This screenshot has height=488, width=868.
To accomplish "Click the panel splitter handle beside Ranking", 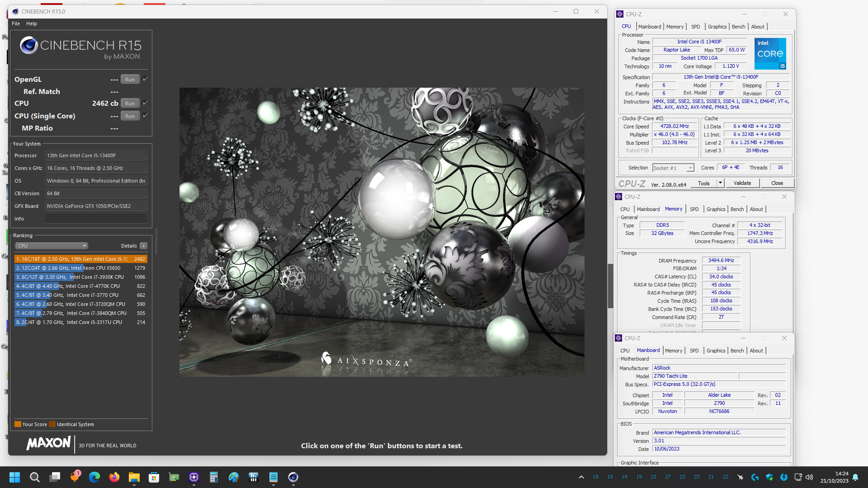I will [x=156, y=242].
